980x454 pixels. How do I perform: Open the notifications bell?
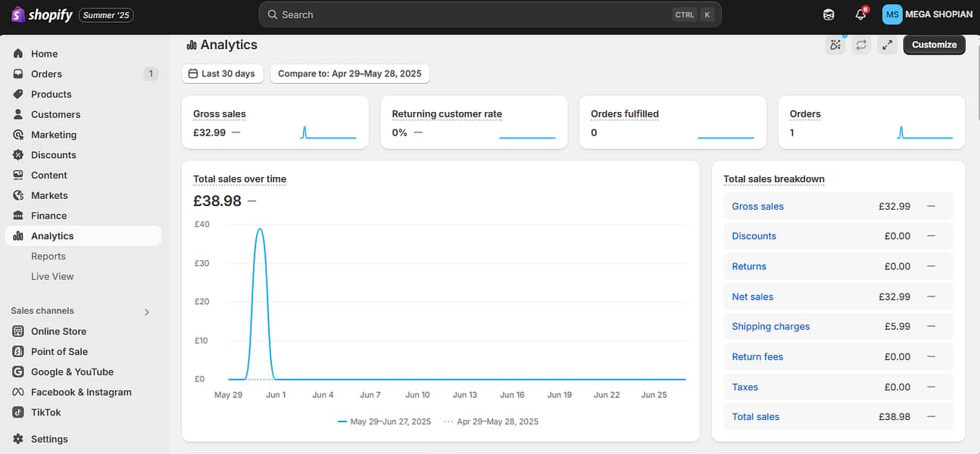[x=860, y=14]
